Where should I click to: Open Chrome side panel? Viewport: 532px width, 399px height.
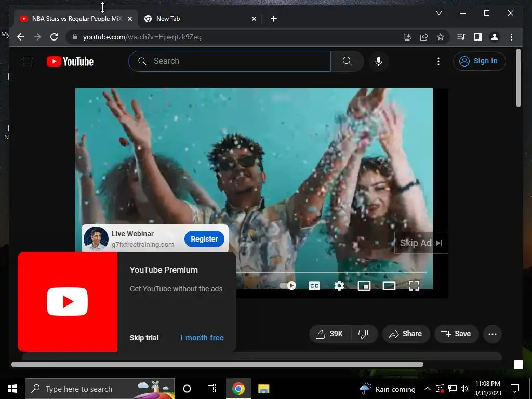click(478, 37)
